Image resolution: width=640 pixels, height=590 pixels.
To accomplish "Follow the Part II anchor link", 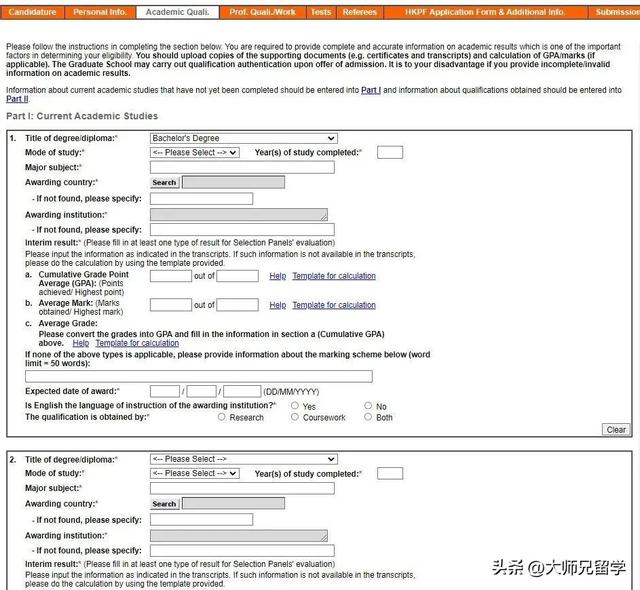I will (17, 99).
